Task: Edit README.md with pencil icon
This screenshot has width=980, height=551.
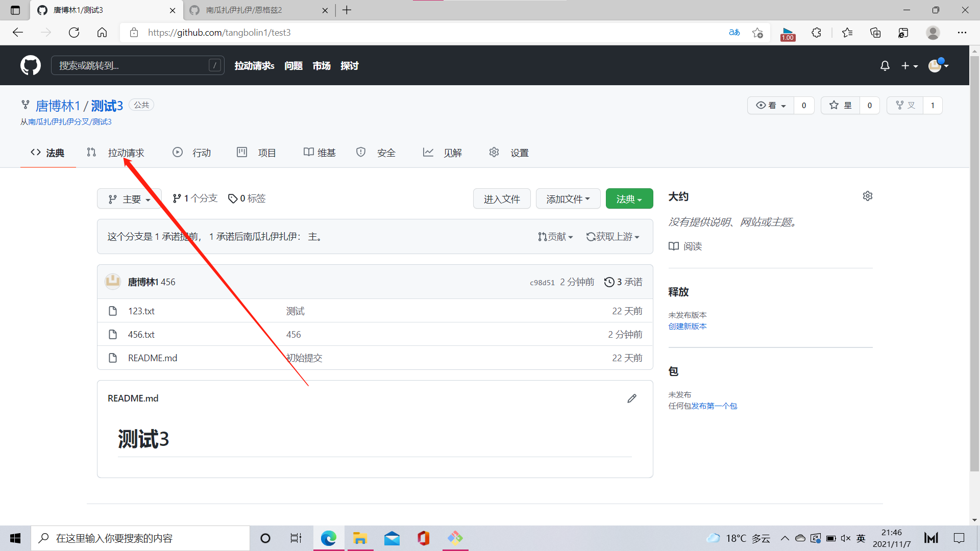Action: click(632, 398)
